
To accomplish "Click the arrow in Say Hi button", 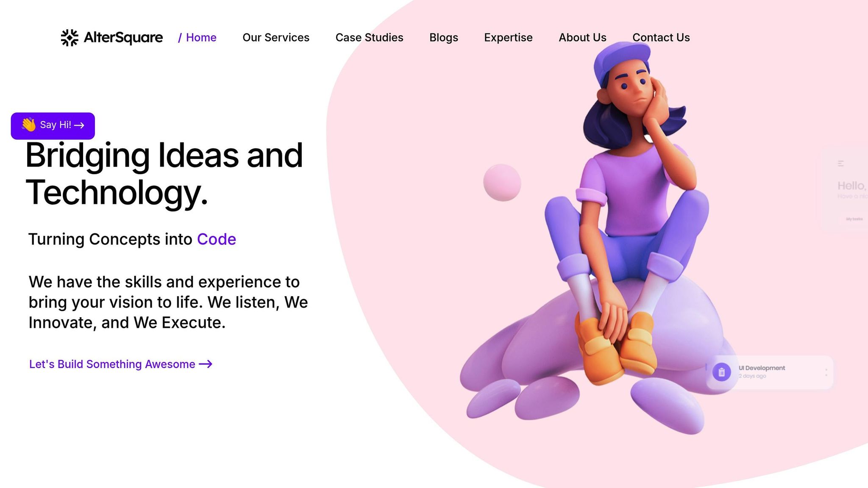I will click(79, 125).
